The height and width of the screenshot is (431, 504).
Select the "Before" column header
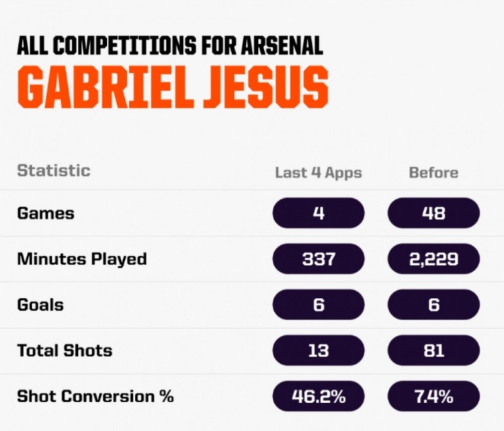[433, 173]
